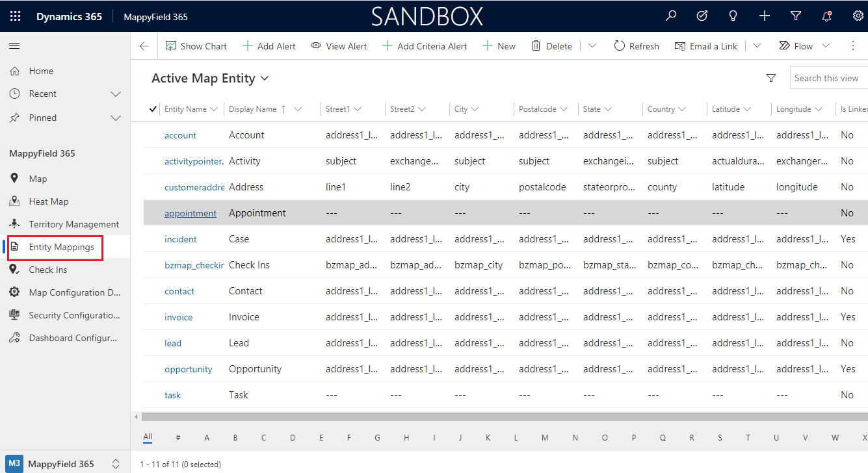Click the Show Chart command

[196, 46]
